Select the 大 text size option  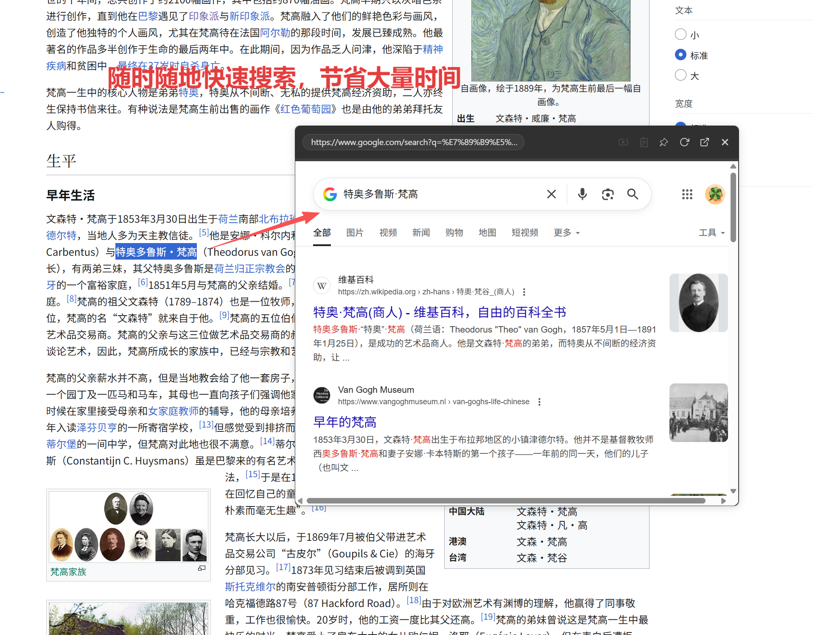(x=680, y=75)
